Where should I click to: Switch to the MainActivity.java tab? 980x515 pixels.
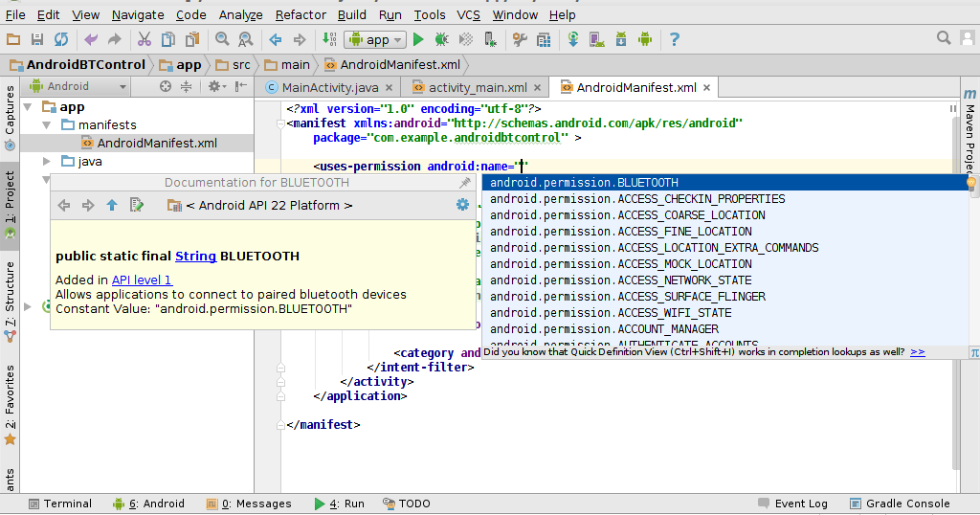coord(330,87)
